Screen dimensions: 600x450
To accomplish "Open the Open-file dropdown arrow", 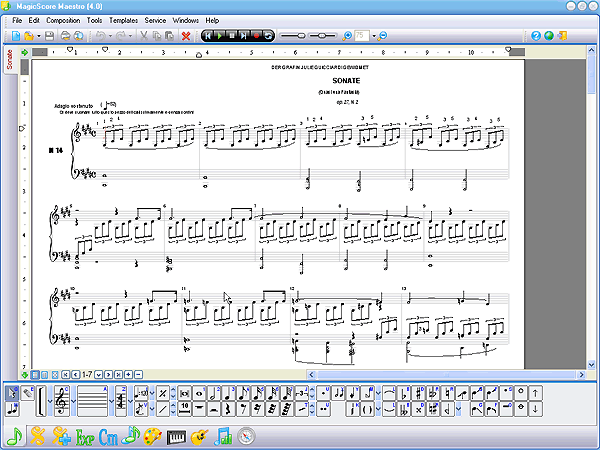I will tap(39, 36).
